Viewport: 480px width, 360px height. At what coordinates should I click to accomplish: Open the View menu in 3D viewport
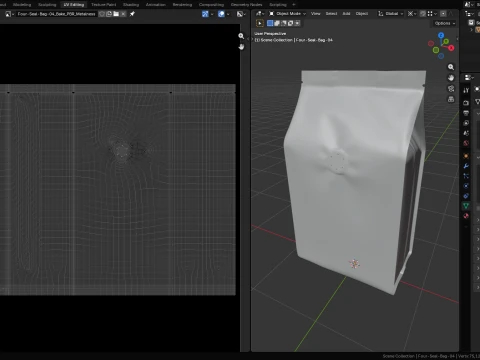[x=315, y=14]
